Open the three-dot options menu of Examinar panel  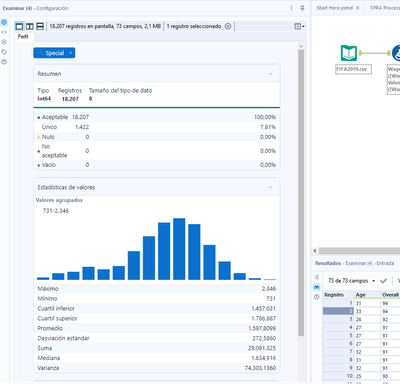(x=291, y=8)
